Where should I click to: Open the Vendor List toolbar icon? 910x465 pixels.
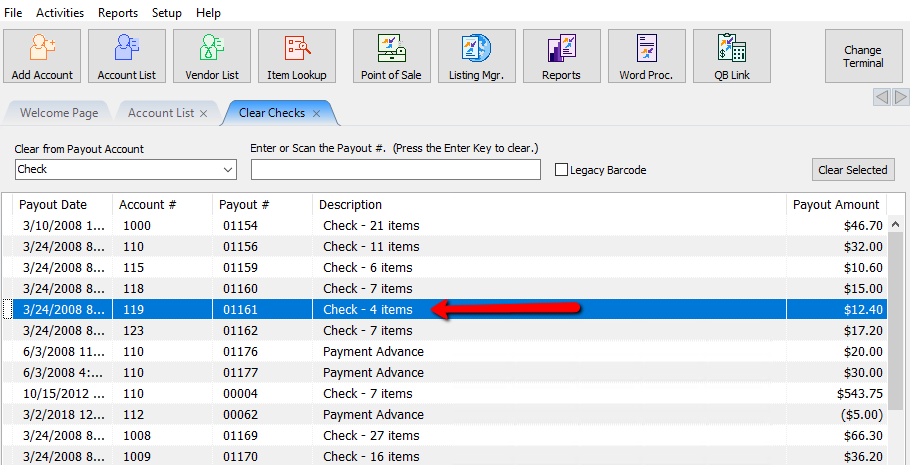(x=212, y=56)
